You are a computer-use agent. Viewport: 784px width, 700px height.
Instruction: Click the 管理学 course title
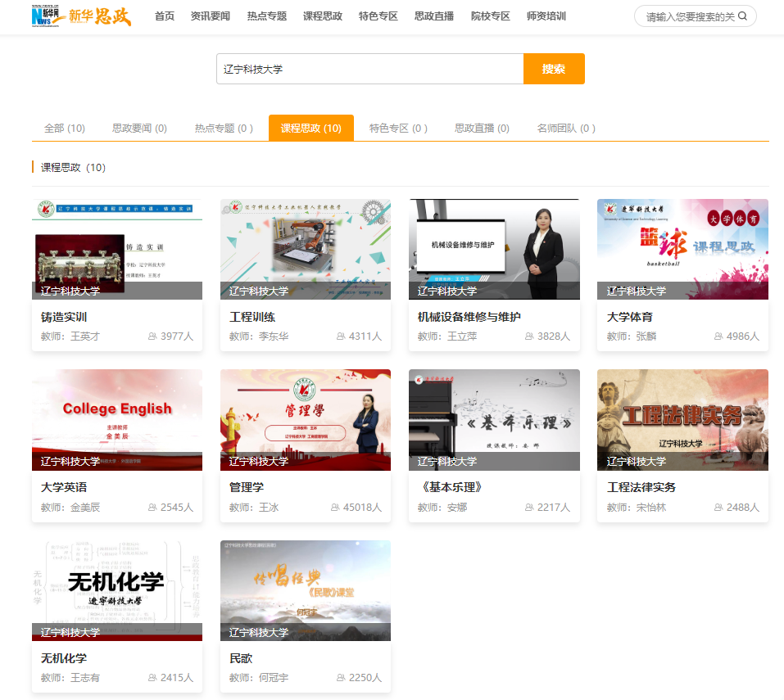click(247, 487)
